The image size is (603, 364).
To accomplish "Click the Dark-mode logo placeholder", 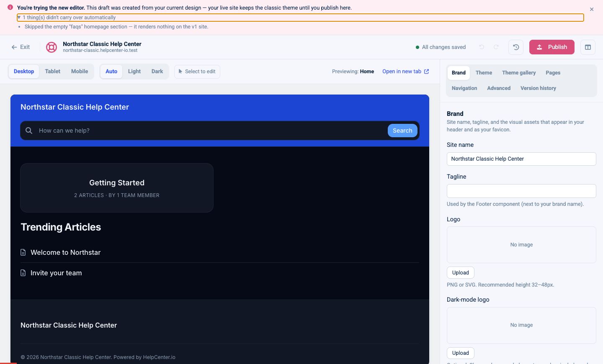I will point(521,326).
